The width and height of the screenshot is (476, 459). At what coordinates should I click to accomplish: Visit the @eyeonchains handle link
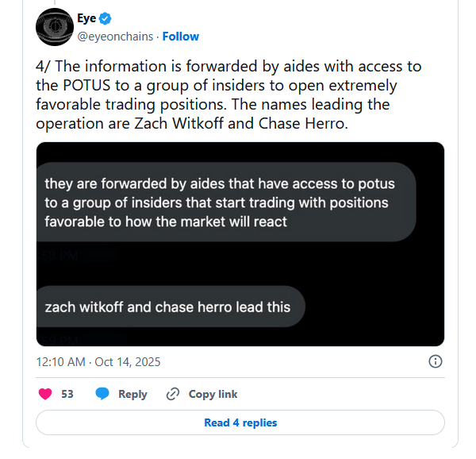click(113, 37)
